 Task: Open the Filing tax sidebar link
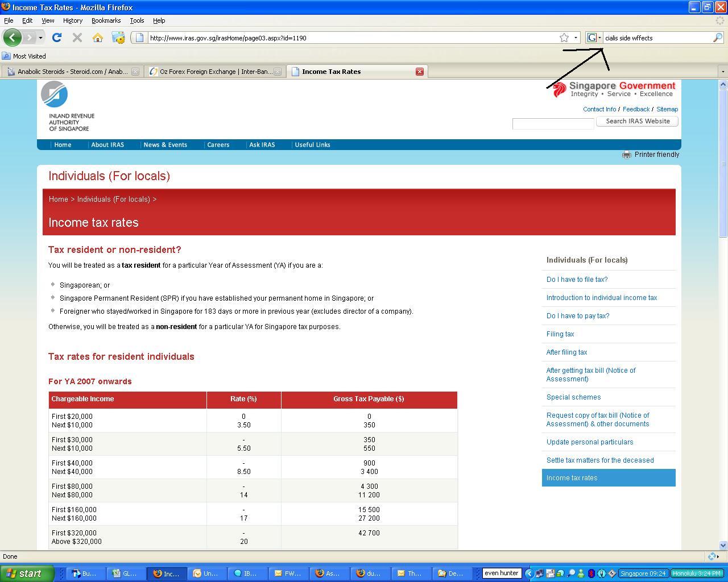(560, 334)
